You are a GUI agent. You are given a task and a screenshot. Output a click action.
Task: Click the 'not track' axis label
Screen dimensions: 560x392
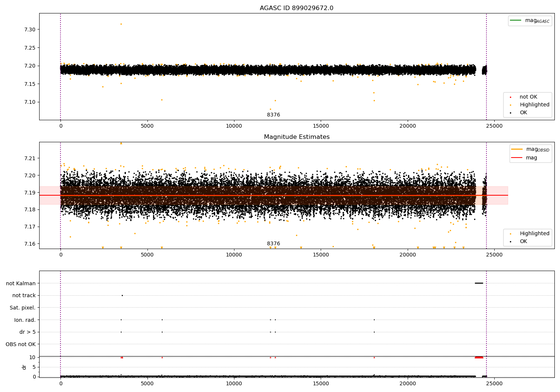[x=24, y=296]
